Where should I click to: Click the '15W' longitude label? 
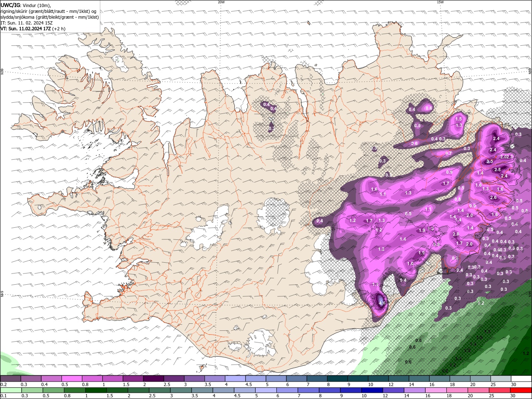440,2
